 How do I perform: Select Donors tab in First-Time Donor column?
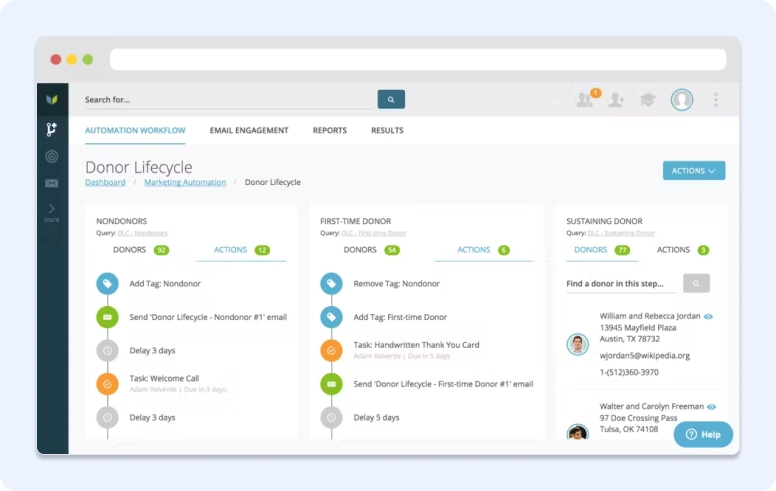(372, 250)
